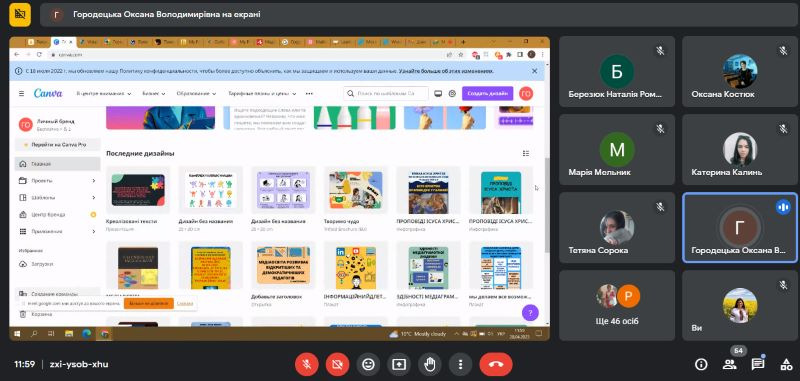Open the ГО account avatar in Canva header
This screenshot has width=800, height=381.
[526, 93]
